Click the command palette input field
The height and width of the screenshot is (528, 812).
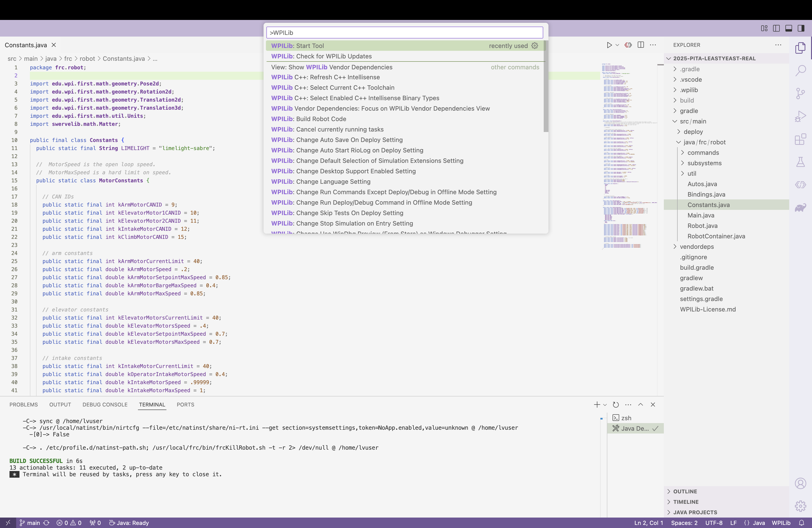(405, 33)
